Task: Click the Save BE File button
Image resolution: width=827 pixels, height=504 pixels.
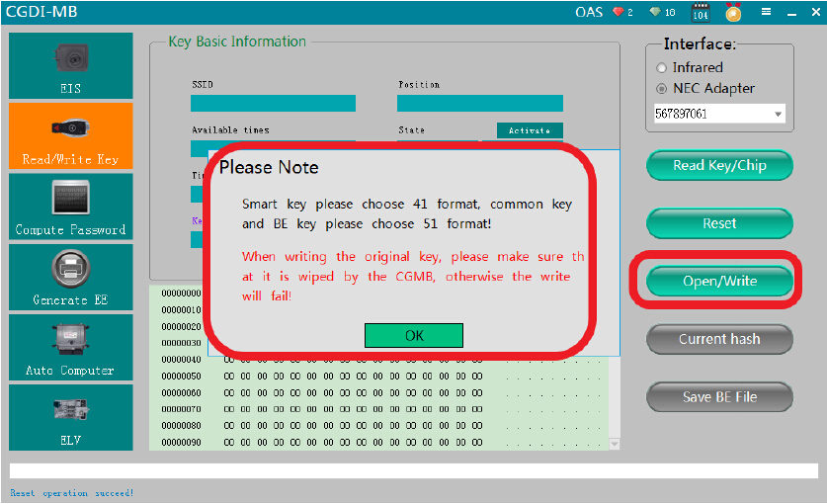Action: (x=719, y=397)
